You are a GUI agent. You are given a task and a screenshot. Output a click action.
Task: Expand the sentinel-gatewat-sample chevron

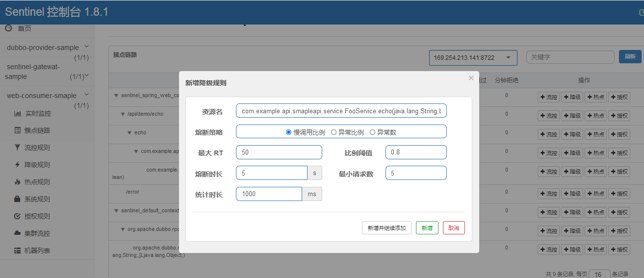pos(87,76)
